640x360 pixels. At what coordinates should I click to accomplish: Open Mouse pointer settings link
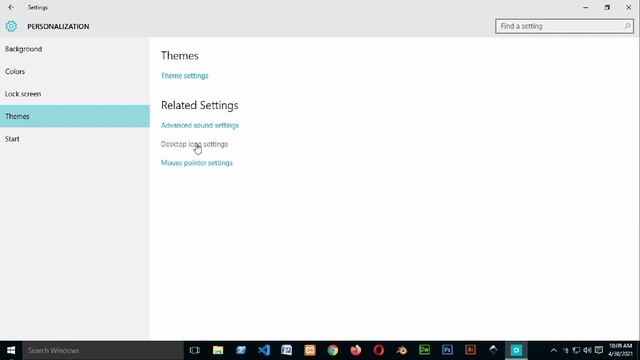point(197,163)
